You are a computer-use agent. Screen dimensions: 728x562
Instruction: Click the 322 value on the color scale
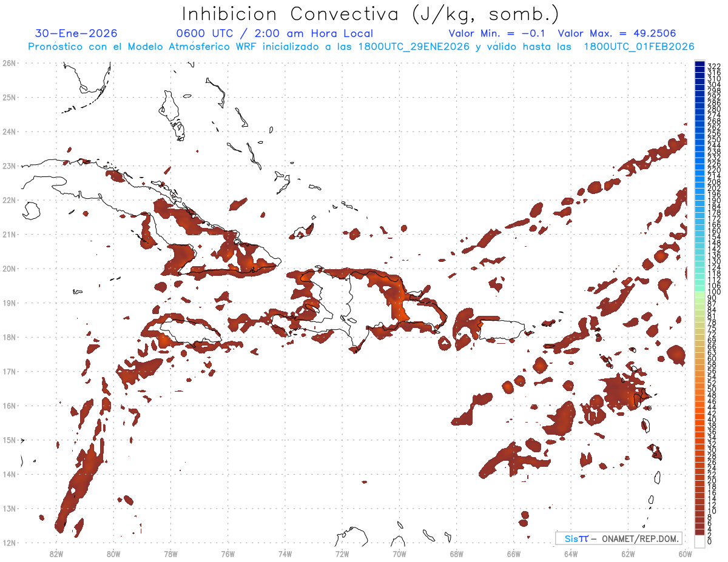[x=714, y=66]
